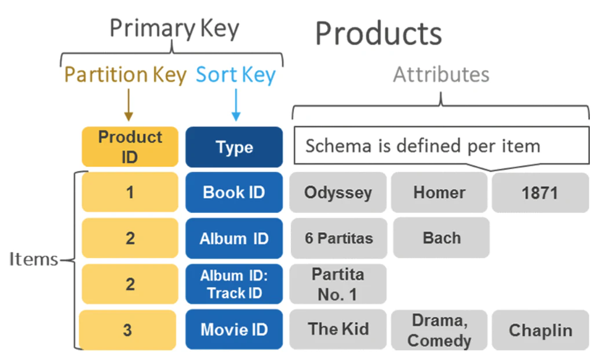Click the Chaplin attribute box
609x364 pixels.
point(540,330)
